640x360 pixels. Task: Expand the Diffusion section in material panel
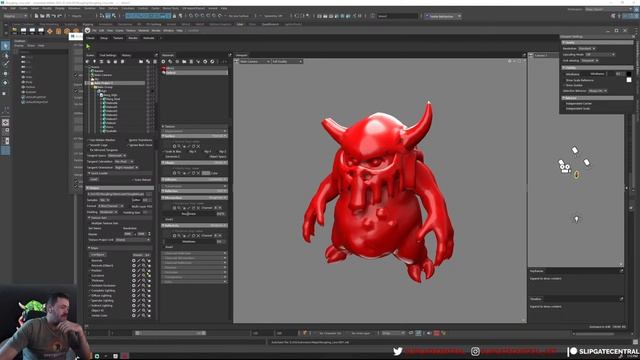tap(195, 180)
